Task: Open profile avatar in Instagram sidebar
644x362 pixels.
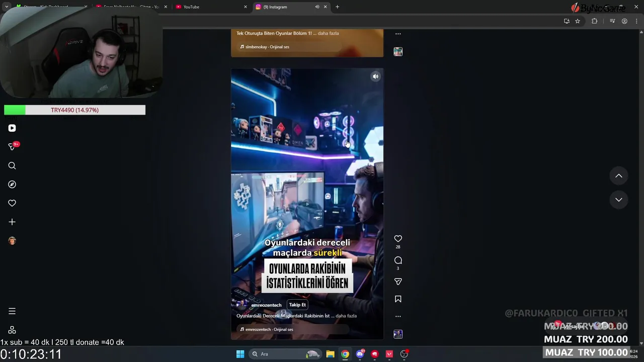Action: [12, 241]
